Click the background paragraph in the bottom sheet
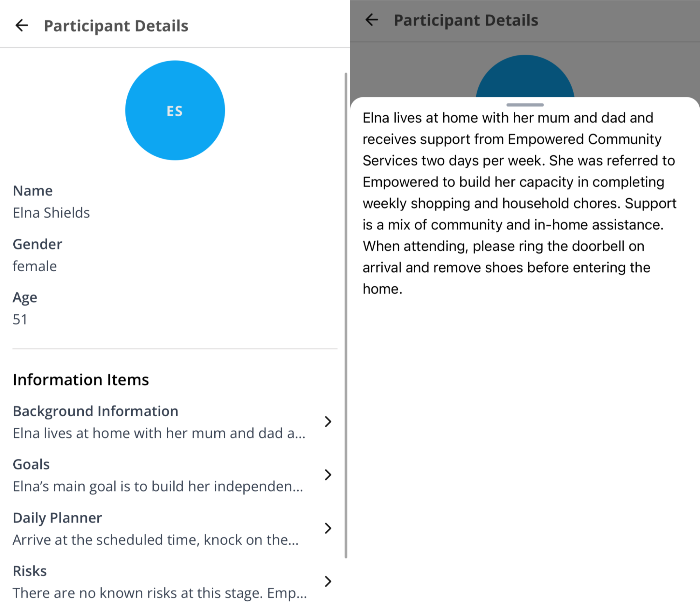700x614 pixels. (518, 203)
